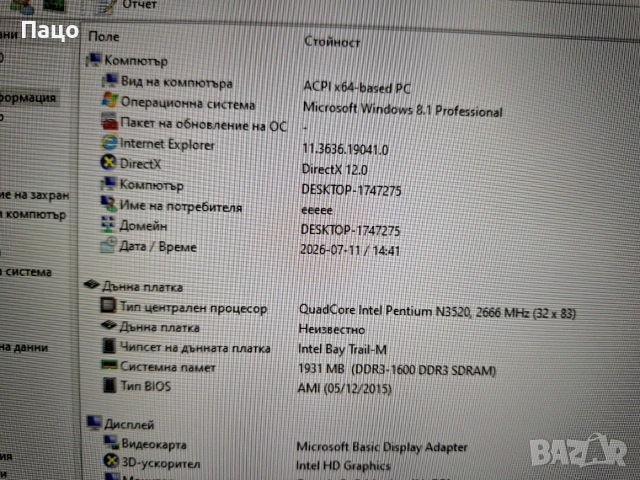Select the Дънна платка section header
Image resolution: width=640 pixels, height=480 pixels.
pos(133,286)
